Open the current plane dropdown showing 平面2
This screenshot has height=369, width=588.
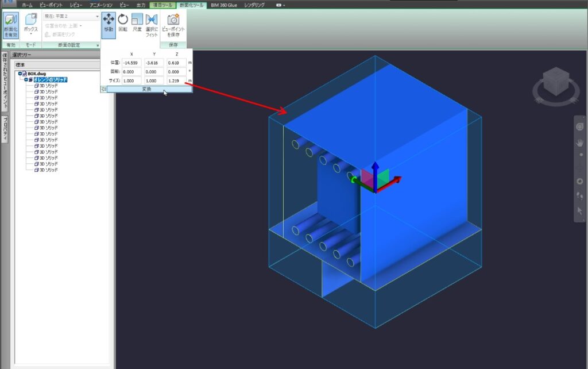71,17
